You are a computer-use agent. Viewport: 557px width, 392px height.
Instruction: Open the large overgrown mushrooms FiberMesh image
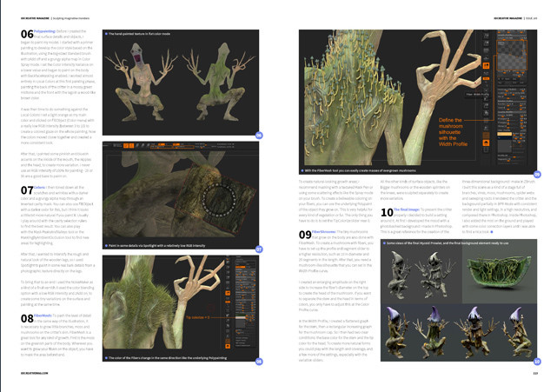(418, 102)
